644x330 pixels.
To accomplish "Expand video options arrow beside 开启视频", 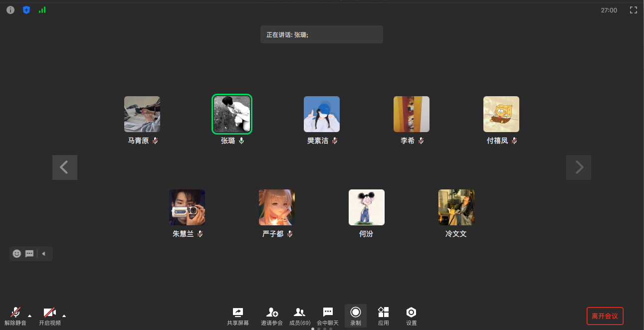I will 64,316.
